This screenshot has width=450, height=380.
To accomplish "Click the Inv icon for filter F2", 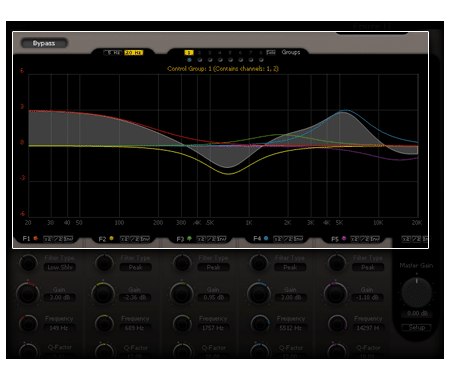I will (145, 239).
